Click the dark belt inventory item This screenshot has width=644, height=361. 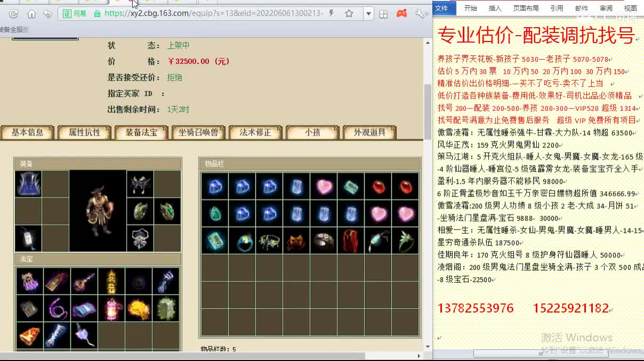point(324,241)
